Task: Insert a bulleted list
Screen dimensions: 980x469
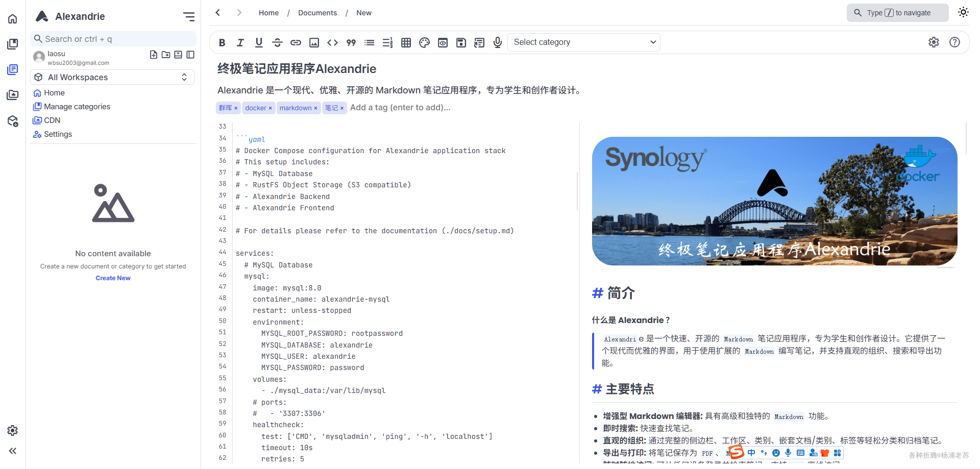Action: tap(369, 43)
